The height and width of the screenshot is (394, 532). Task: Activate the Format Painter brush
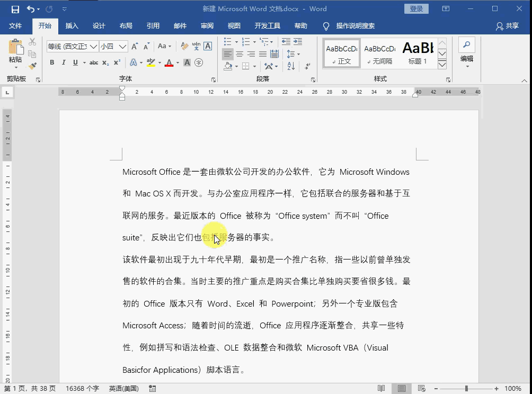coord(32,66)
